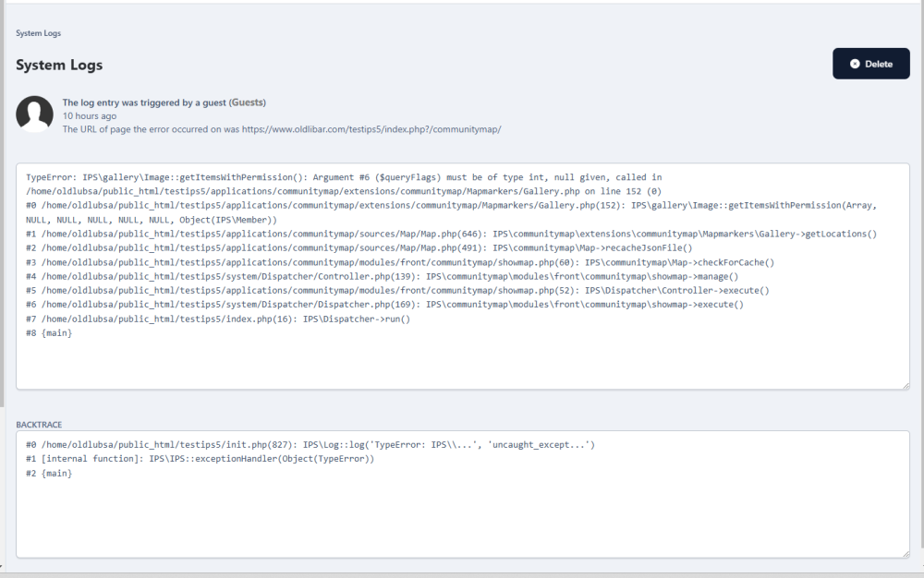Click the communitymap URL in the log description

click(x=371, y=129)
